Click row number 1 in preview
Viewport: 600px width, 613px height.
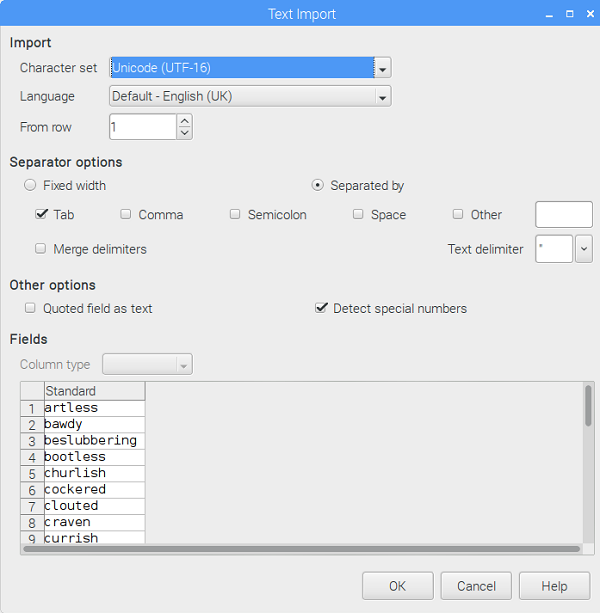32,409
